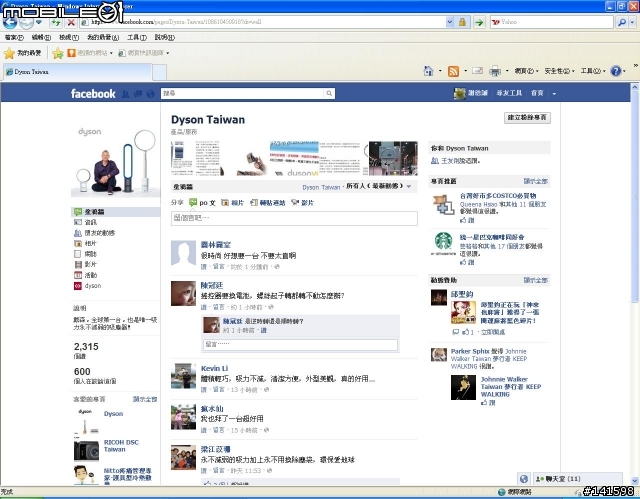The width and height of the screenshot is (640, 499).
Task: Click the post link share icon
Action: (254, 202)
